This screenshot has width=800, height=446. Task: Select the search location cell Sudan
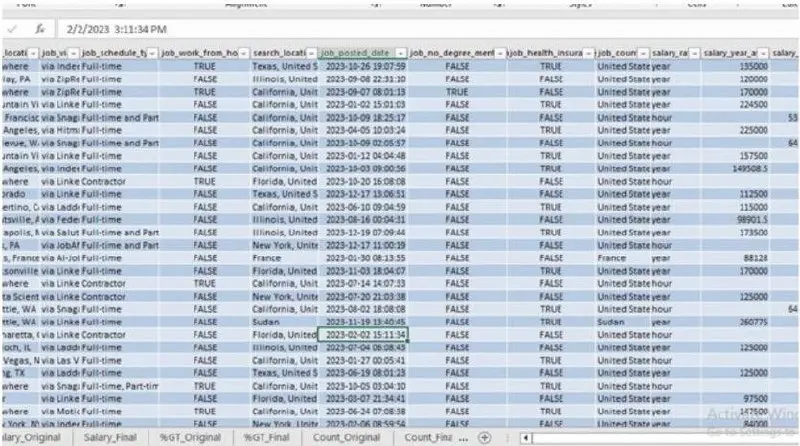point(284,322)
